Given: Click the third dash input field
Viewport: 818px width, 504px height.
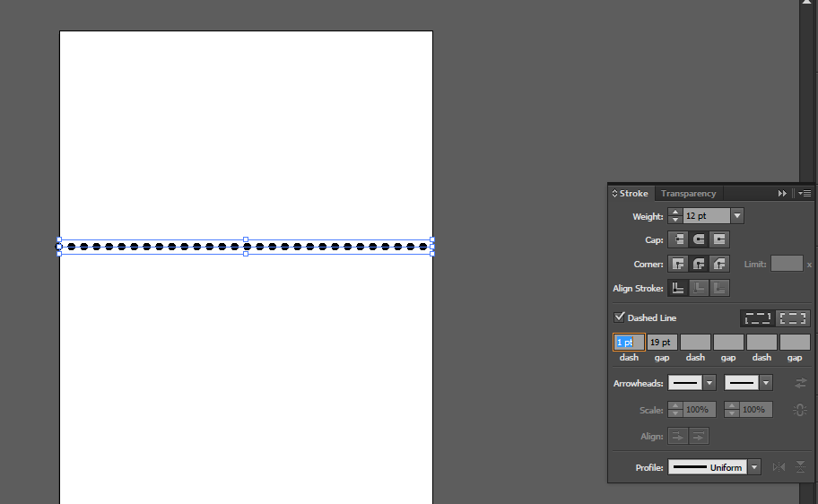Looking at the screenshot, I should [x=761, y=343].
